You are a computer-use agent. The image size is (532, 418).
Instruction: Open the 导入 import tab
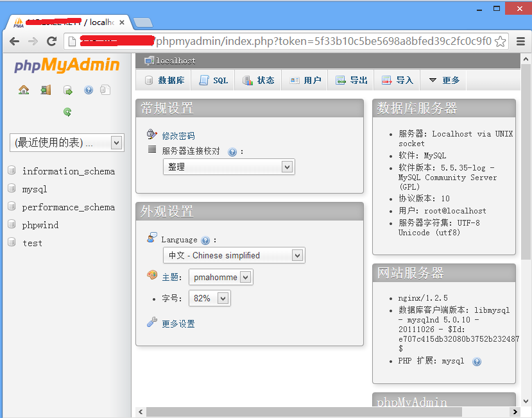point(397,80)
